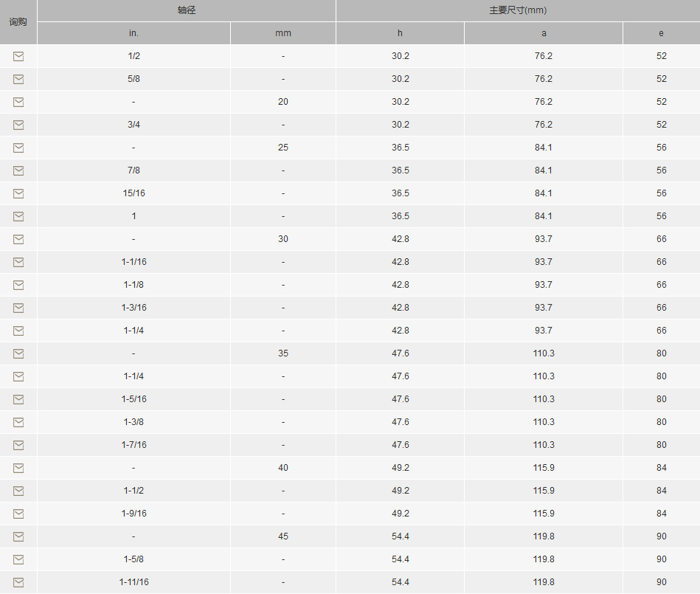Image resolution: width=700 pixels, height=594 pixels.
Task: Select the envelope icon beside 3/4 inch row
Action: click(18, 125)
